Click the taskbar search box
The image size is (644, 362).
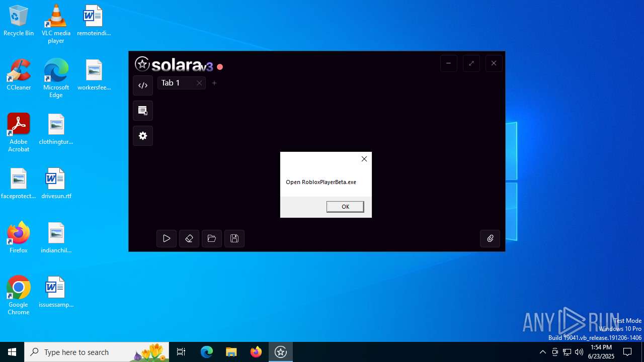[x=97, y=352]
